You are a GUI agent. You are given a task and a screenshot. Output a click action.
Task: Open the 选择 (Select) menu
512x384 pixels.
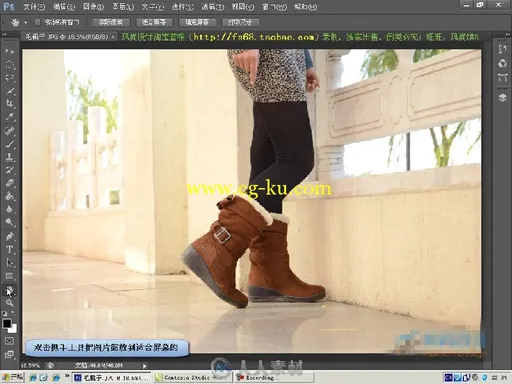pyautogui.click(x=182, y=7)
